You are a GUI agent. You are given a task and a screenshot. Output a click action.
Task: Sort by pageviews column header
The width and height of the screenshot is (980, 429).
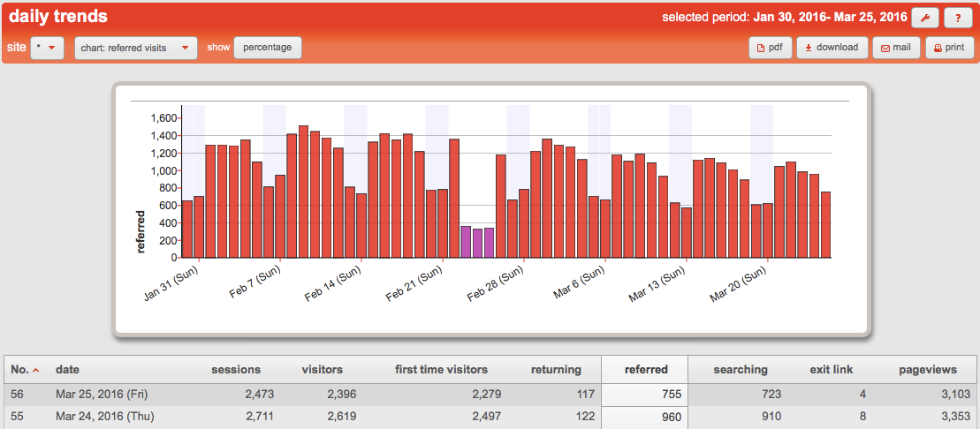click(928, 370)
